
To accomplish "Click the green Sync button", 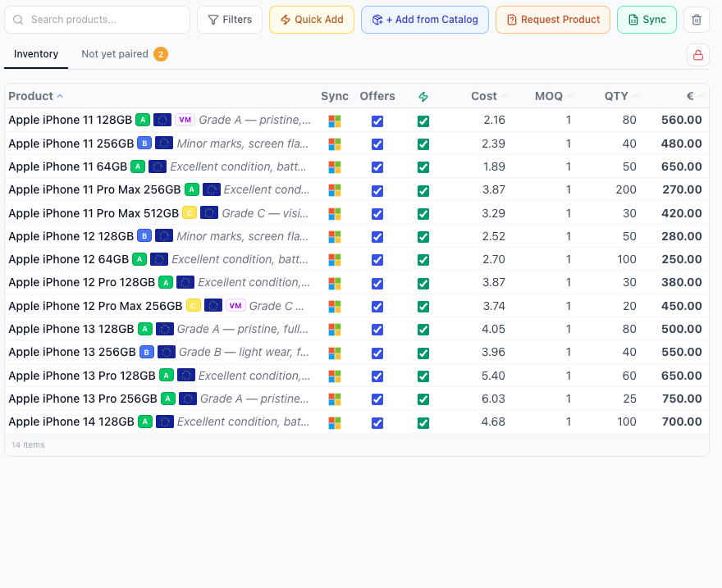I will tap(647, 20).
